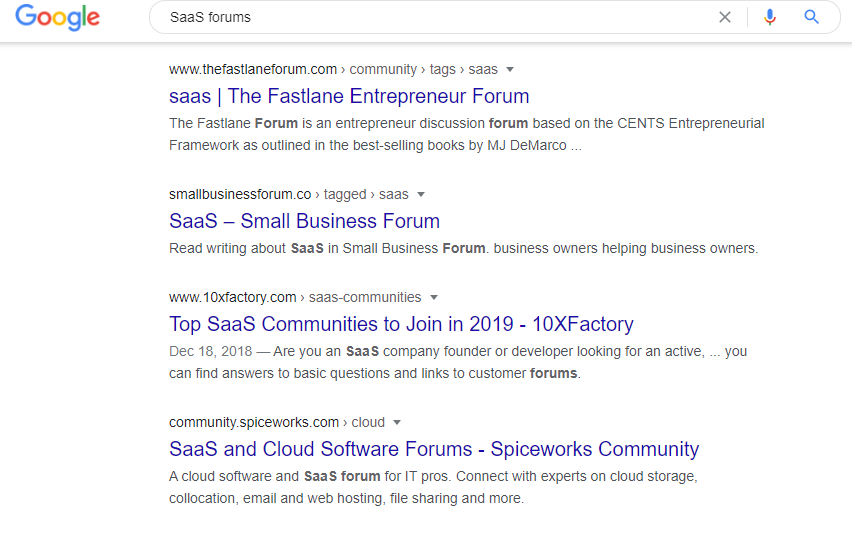
Task: Open 'saas | The Fastlane Entrepreneur Forum' result
Action: pos(349,96)
